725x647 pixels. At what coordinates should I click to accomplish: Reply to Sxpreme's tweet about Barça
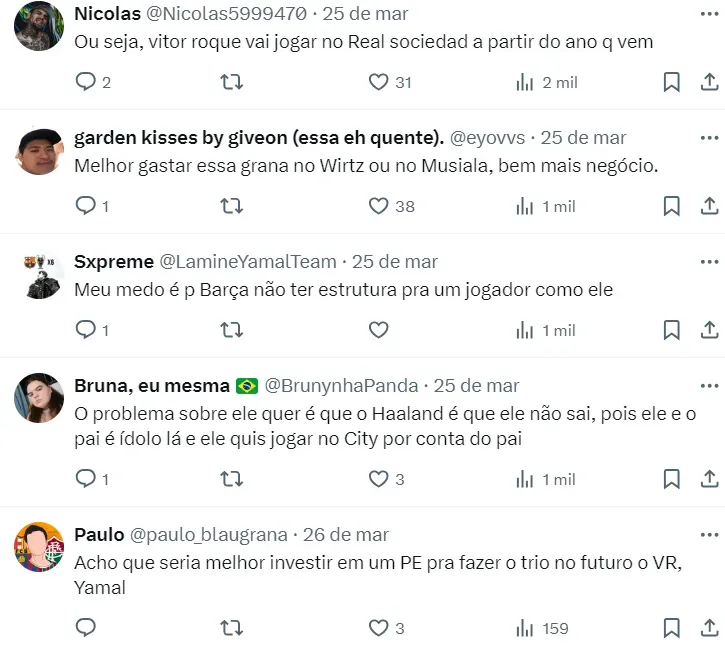tap(86, 330)
